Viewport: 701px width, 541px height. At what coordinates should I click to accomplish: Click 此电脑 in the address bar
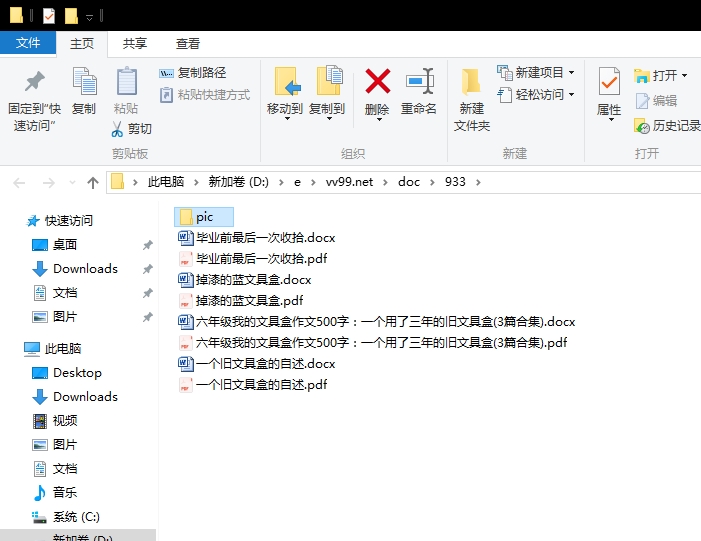coord(166,182)
